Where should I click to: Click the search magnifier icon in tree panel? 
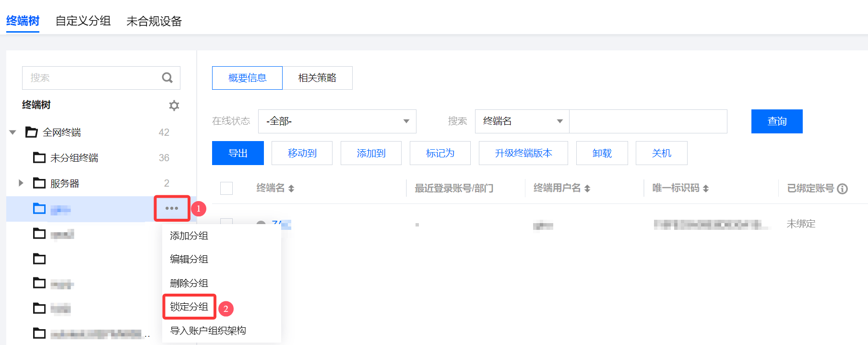167,78
